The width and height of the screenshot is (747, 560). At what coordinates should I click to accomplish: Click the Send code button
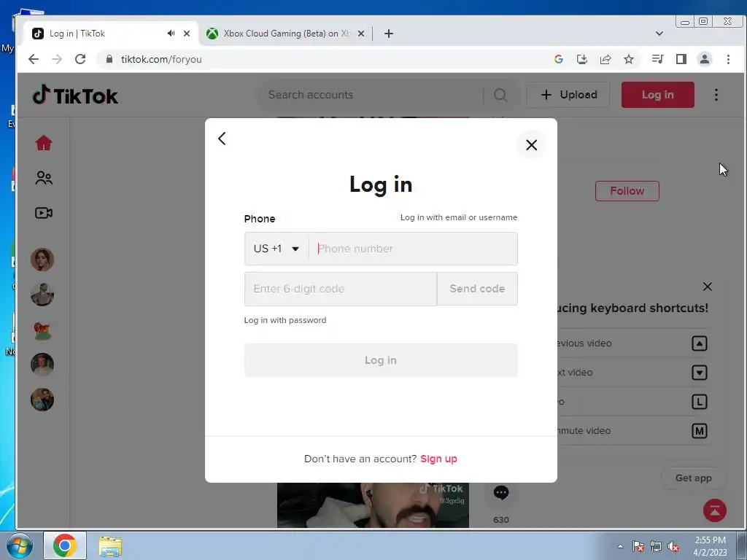[477, 289]
